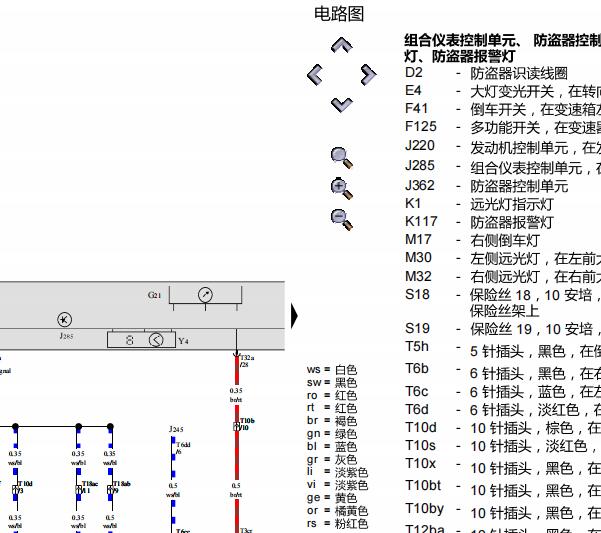This screenshot has width=601, height=533.
Task: Select legend entry F125 多功能开关
Action: (x=503, y=127)
